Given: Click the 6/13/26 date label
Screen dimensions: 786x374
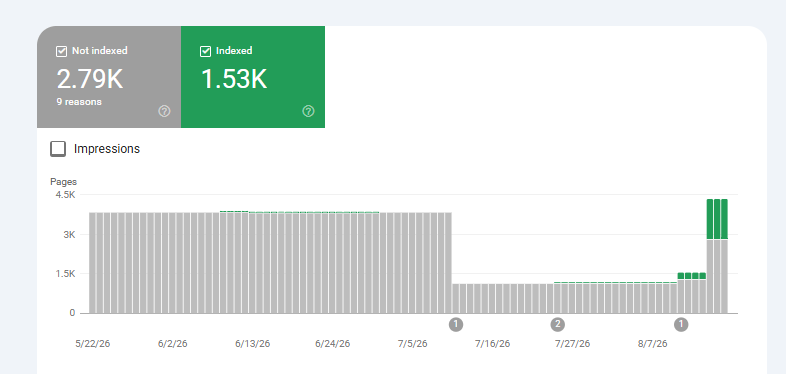Looking at the screenshot, I should (253, 344).
